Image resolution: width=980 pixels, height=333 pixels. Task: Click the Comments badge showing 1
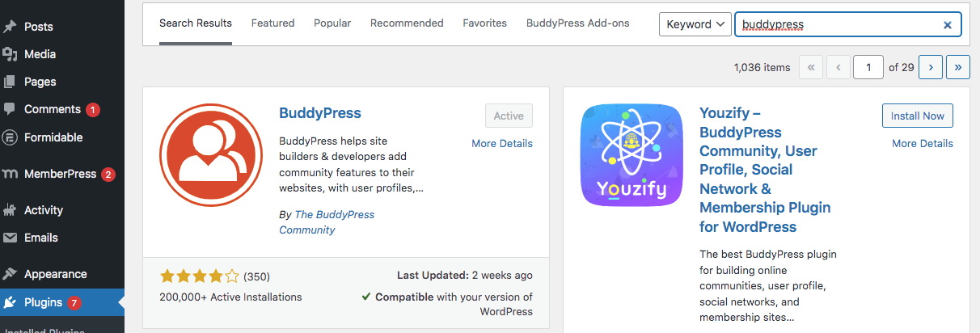(92, 109)
